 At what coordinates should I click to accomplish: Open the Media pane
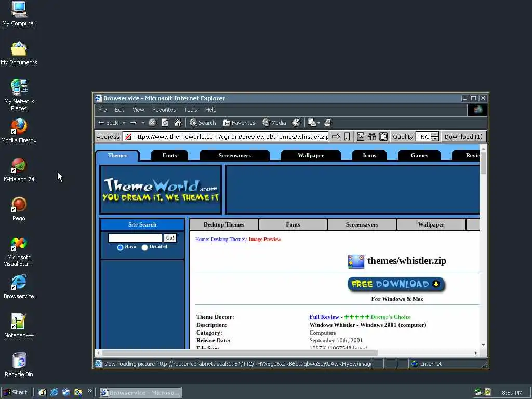click(274, 123)
